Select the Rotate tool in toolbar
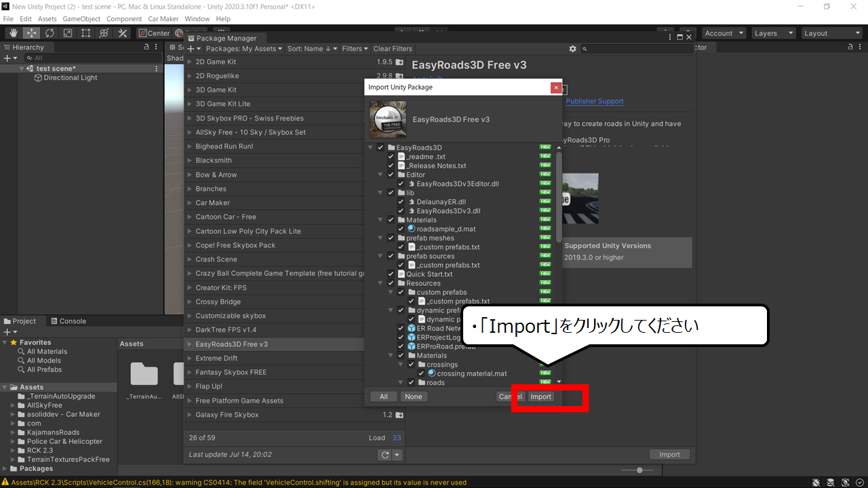Image resolution: width=868 pixels, height=488 pixels. 50,33
